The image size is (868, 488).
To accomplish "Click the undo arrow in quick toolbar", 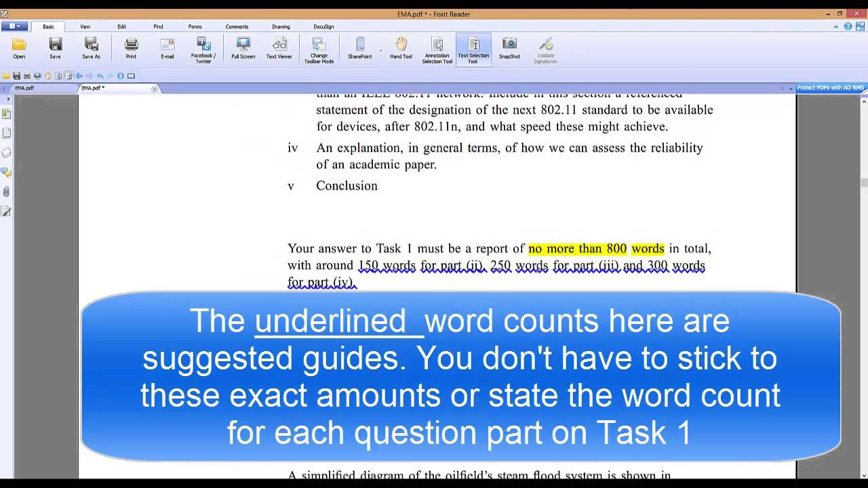I will (100, 76).
